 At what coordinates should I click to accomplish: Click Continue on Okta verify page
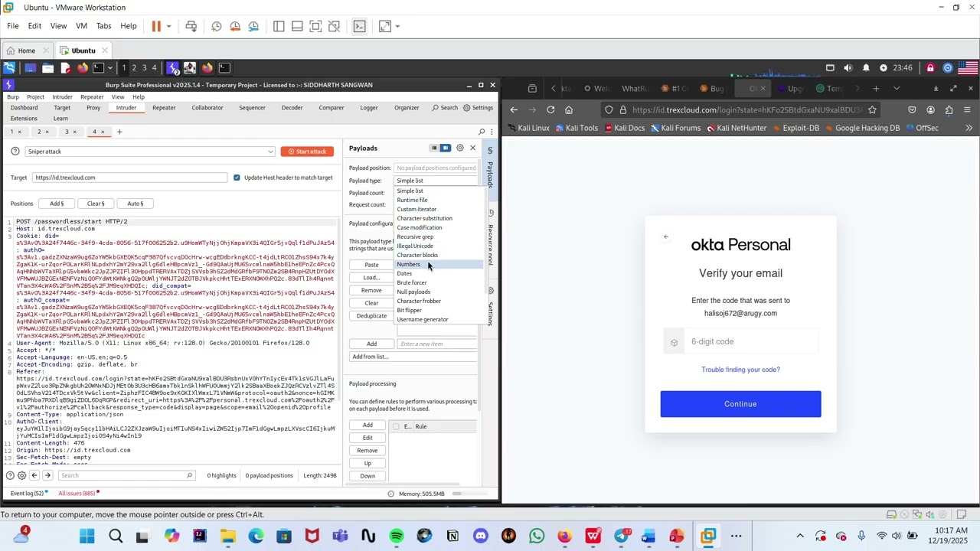(740, 404)
